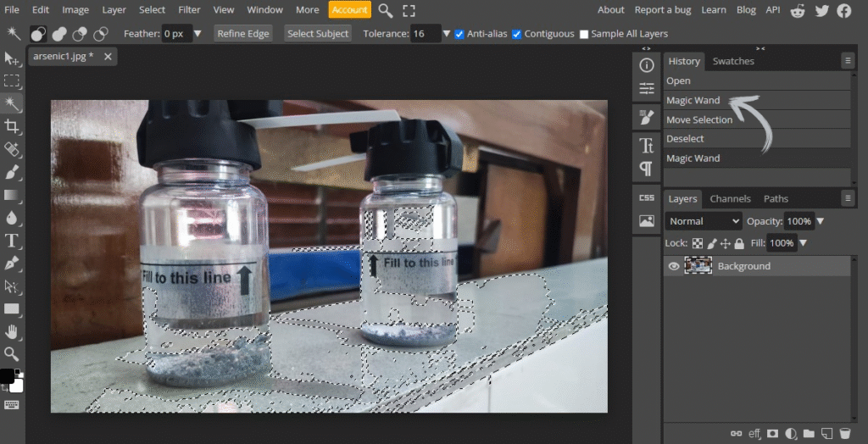Enable Sample All Layers checkbox
The height and width of the screenshot is (444, 868).
[584, 34]
